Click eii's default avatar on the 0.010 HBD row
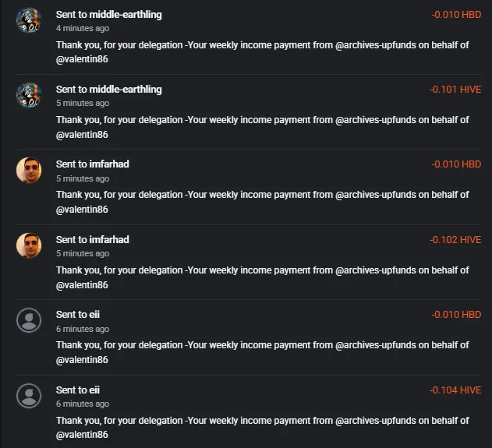Viewport: 492px width, 448px height. [29, 320]
